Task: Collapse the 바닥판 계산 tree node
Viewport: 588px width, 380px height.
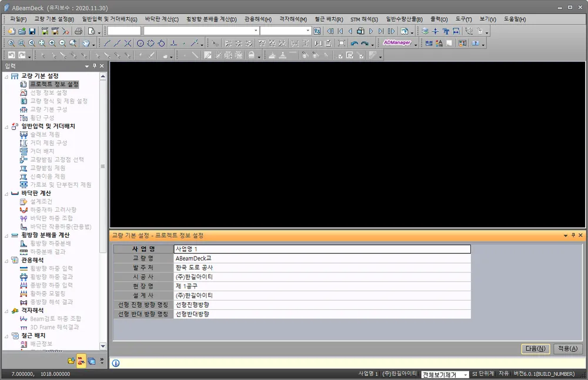Action: coord(6,194)
